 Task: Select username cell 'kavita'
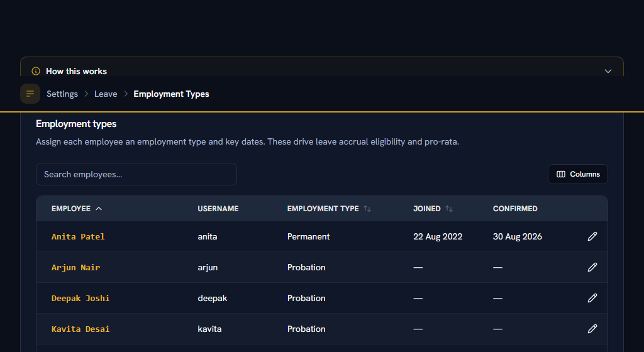(209, 329)
